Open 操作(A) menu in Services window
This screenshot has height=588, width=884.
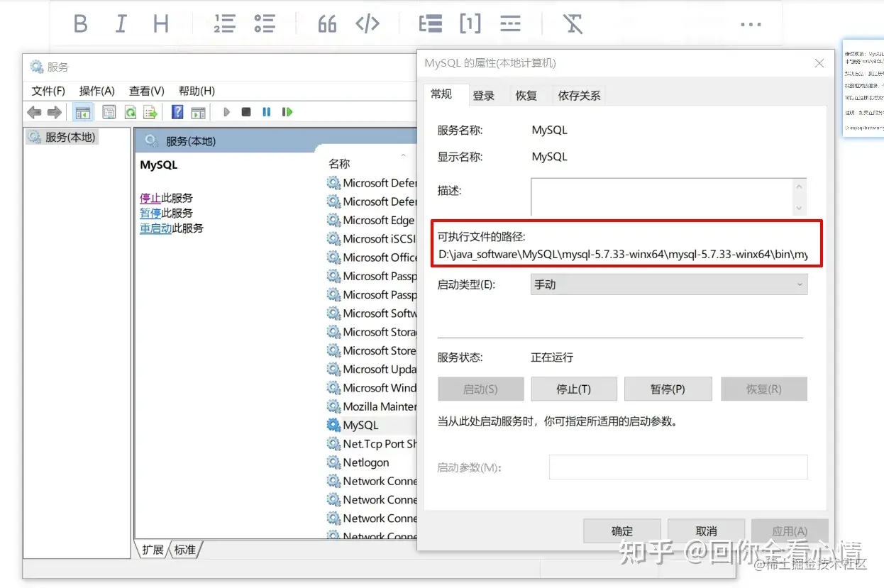click(96, 91)
